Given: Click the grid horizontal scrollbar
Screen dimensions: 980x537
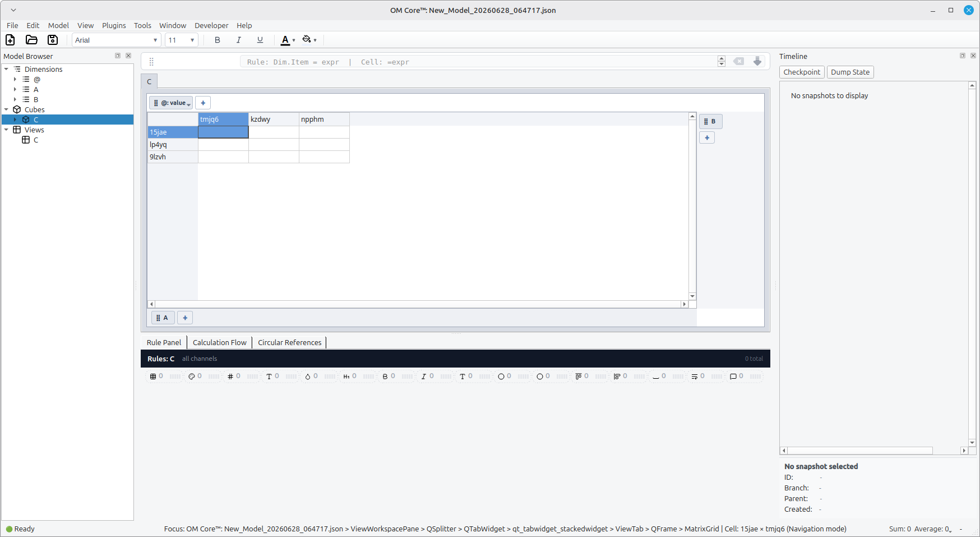Looking at the screenshot, I should (418, 304).
